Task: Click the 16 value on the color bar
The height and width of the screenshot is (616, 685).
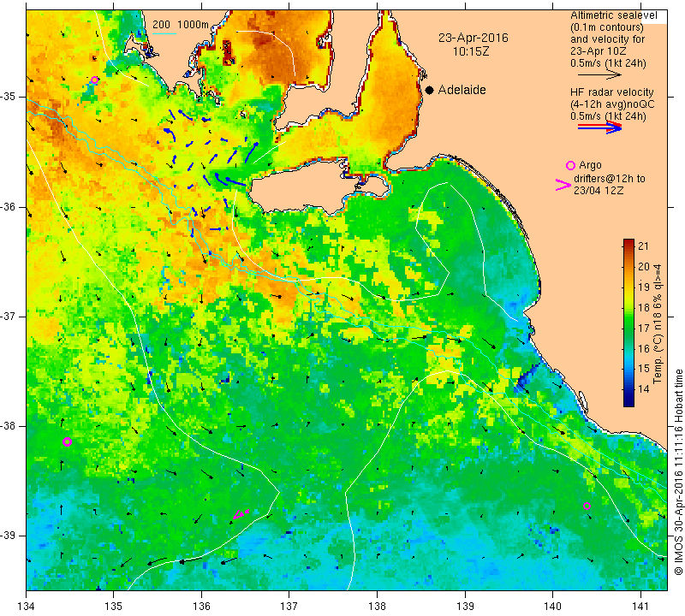Action: tap(644, 348)
